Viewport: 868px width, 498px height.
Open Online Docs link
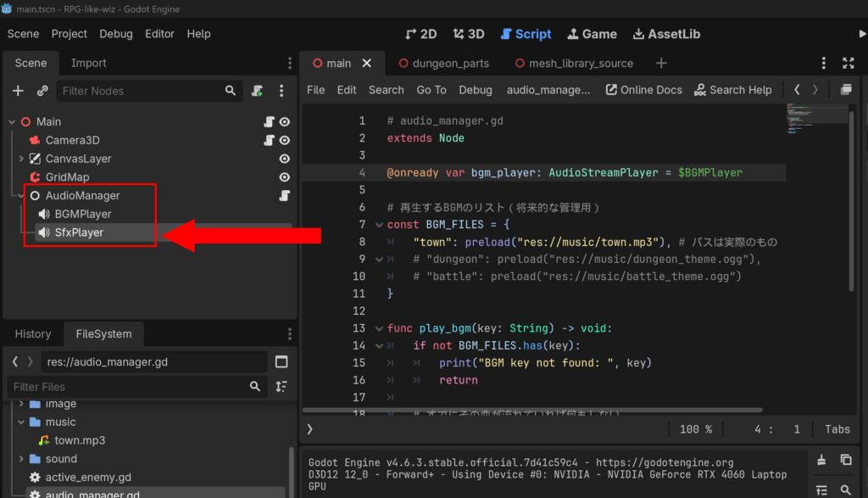tap(644, 90)
